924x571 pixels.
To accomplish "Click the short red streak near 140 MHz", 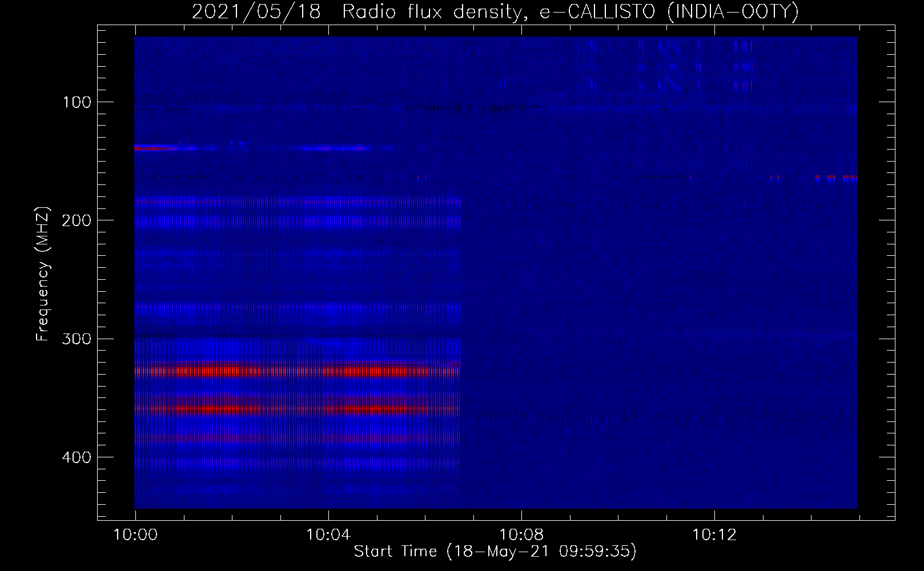I will pyautogui.click(x=155, y=148).
